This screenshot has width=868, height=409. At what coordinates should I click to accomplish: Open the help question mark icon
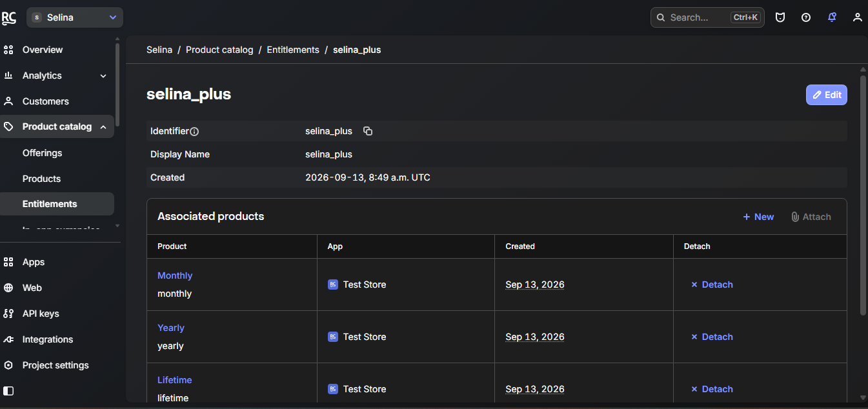pyautogui.click(x=806, y=17)
